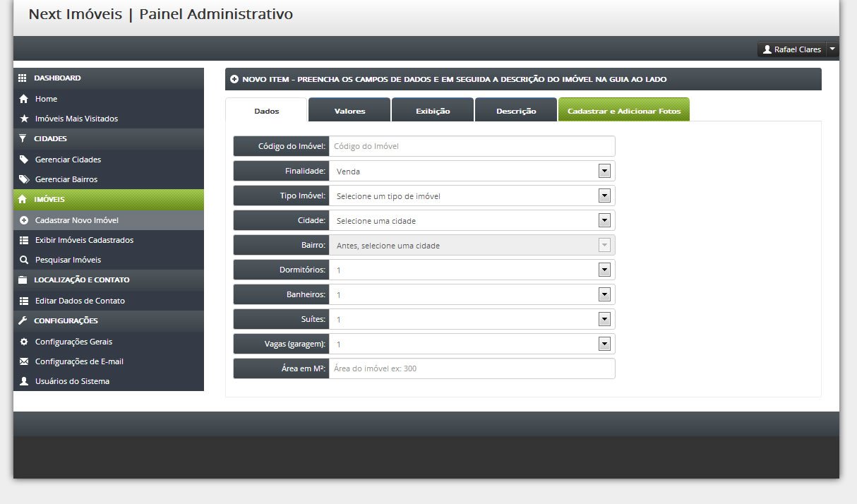Switch to the Valores tab
This screenshot has width=857, height=504.
(349, 110)
